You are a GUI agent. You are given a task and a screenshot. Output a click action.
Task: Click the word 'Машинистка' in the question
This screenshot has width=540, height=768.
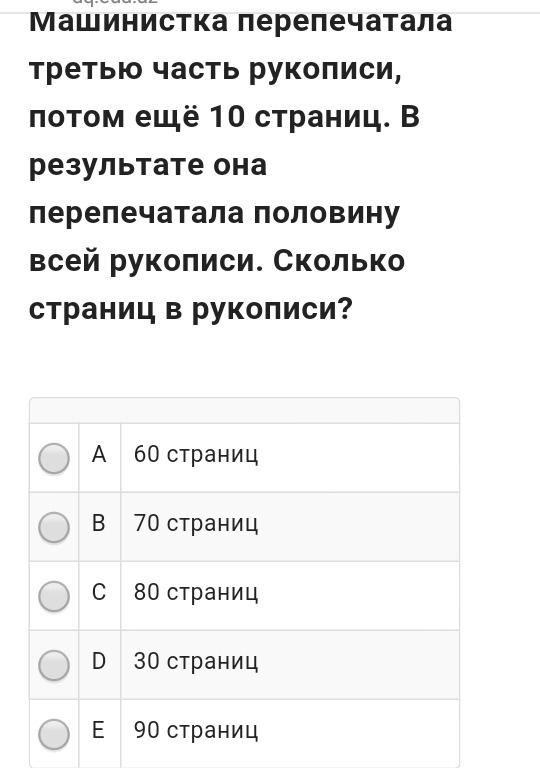pos(128,23)
